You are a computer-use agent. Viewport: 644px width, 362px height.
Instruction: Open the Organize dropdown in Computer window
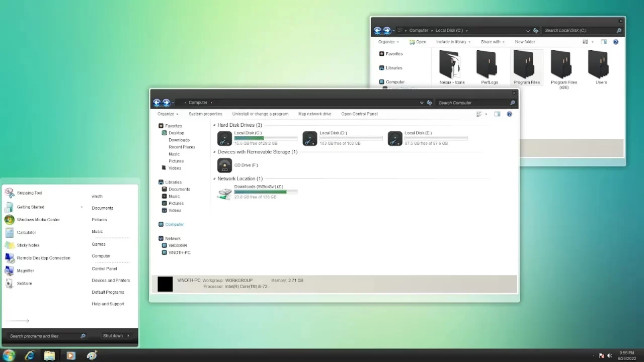pos(168,114)
